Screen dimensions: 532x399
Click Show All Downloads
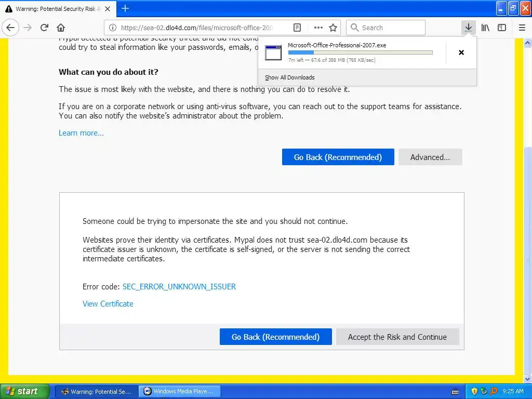[290, 77]
